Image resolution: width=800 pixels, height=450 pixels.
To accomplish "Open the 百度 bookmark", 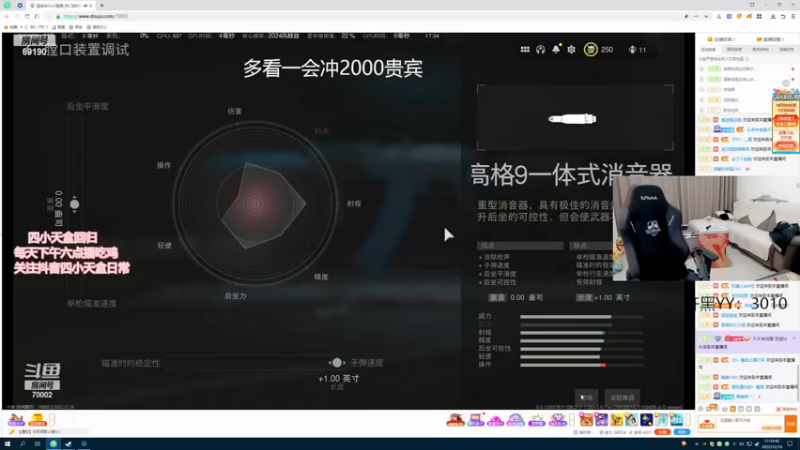I will pyautogui.click(x=58, y=27).
